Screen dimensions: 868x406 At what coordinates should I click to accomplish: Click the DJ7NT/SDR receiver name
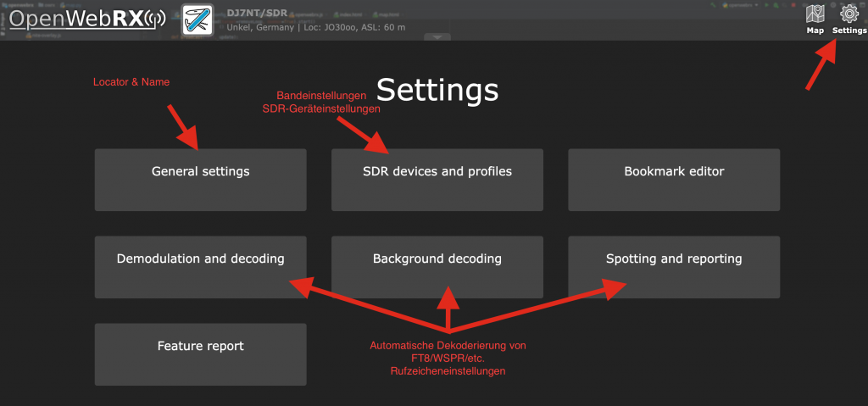tap(256, 13)
